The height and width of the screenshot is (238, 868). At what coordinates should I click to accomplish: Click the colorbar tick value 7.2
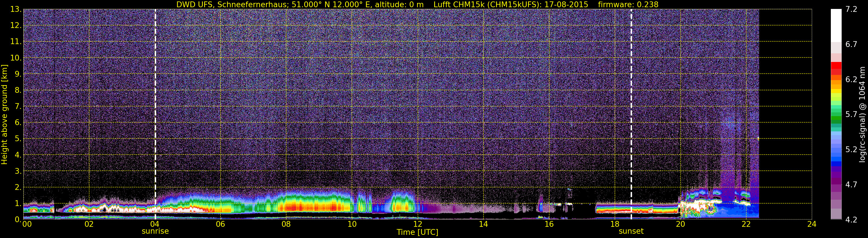click(x=851, y=9)
